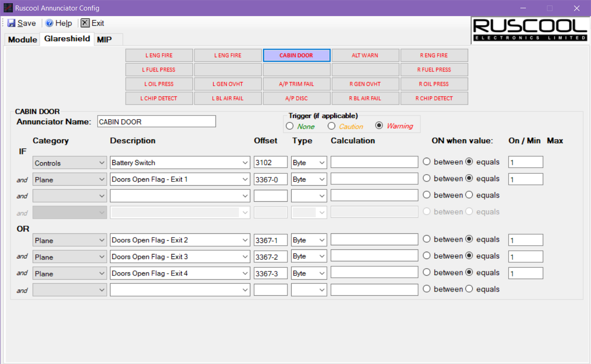Screen dimensions: 591x364
Task: Choose 'equals' for Exit 4 row
Action: tap(469, 272)
